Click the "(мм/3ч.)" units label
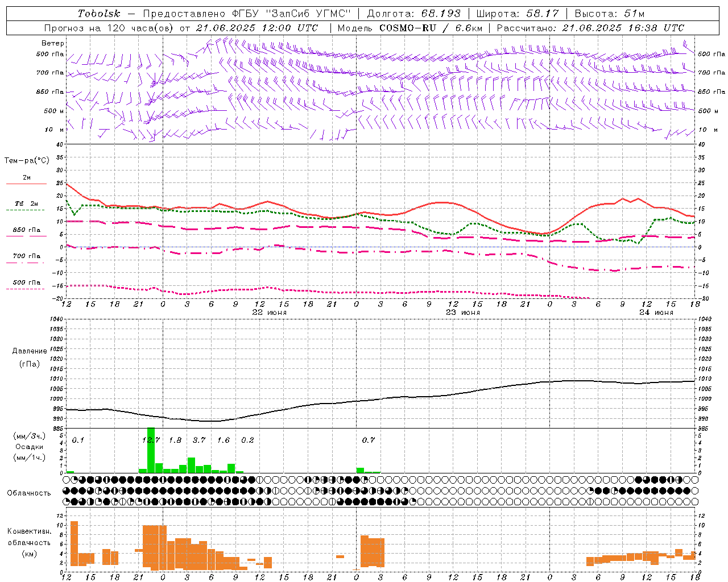 click(29, 436)
